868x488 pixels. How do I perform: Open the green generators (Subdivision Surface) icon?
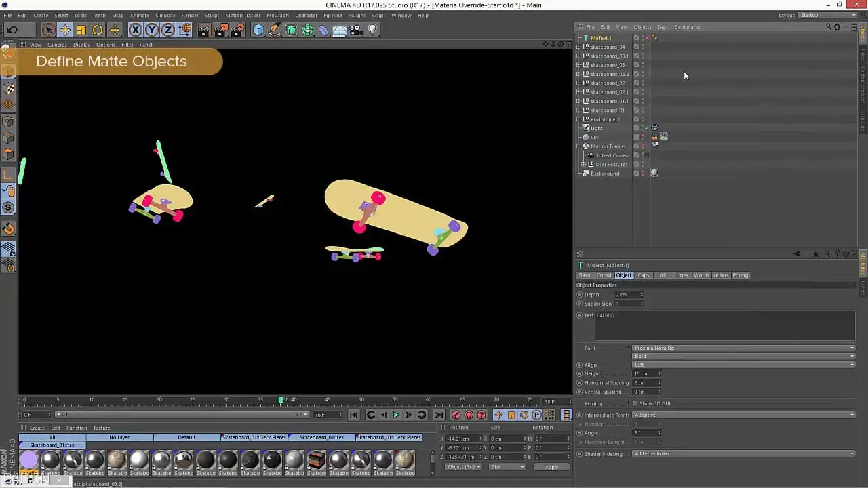tap(291, 30)
